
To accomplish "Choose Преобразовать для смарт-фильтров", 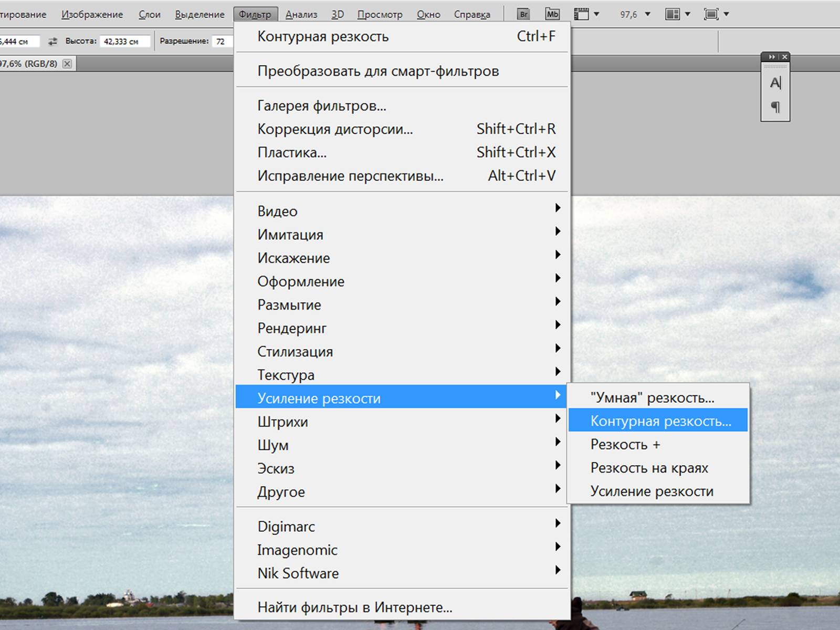I will [x=402, y=71].
